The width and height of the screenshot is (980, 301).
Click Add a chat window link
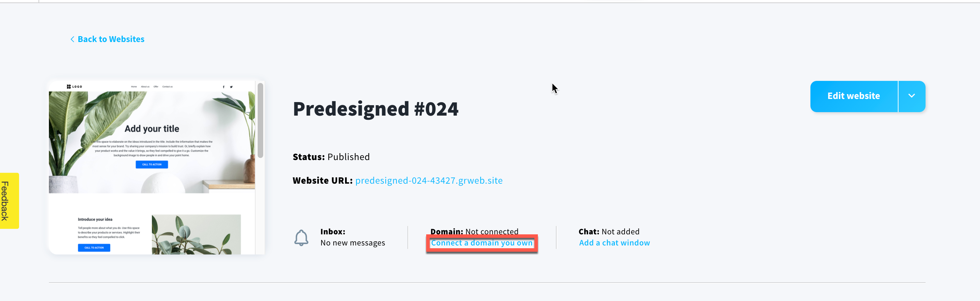click(614, 243)
